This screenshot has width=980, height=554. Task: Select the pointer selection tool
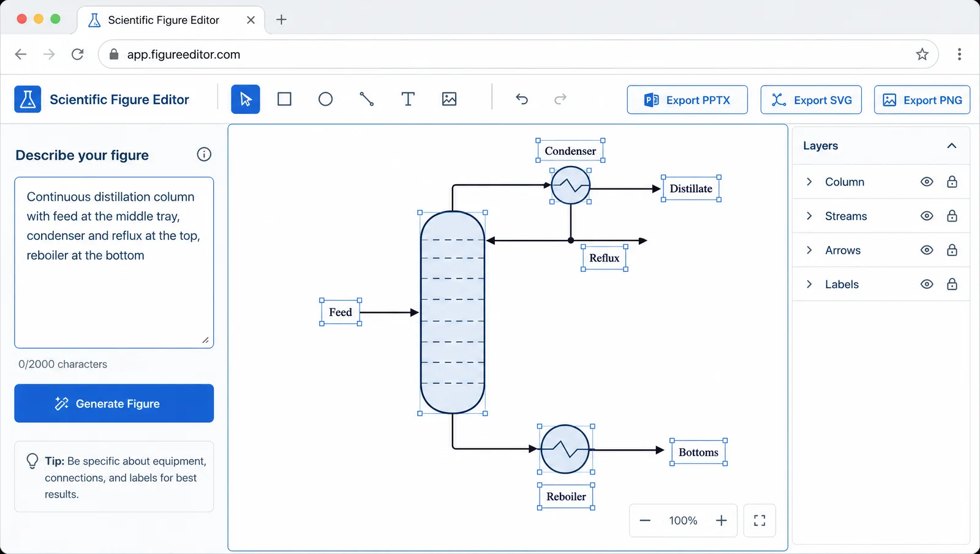pyautogui.click(x=246, y=99)
